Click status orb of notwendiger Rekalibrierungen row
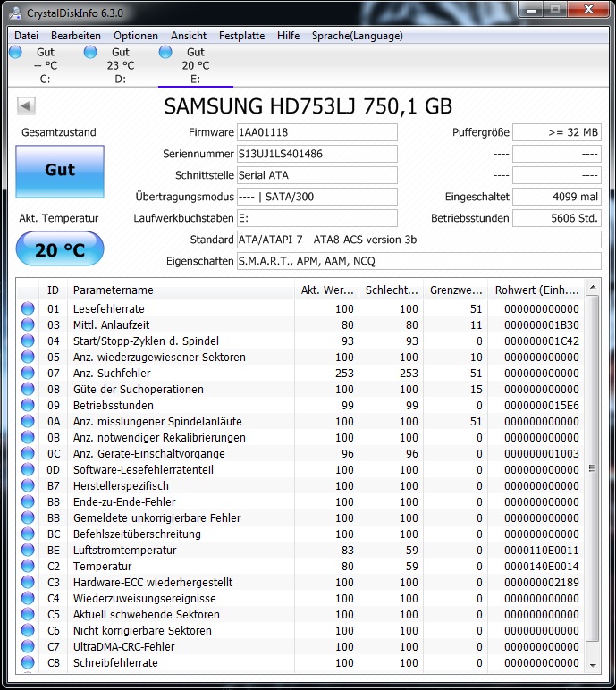 [x=28, y=437]
